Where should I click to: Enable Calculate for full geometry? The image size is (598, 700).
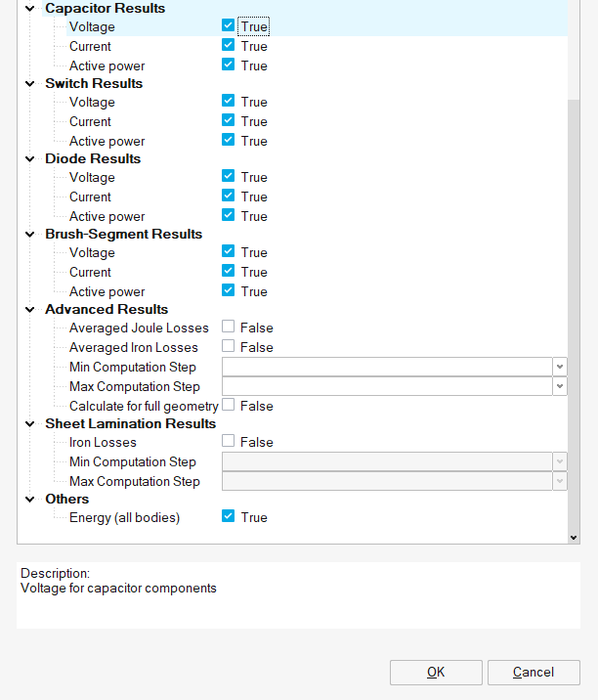[228, 406]
